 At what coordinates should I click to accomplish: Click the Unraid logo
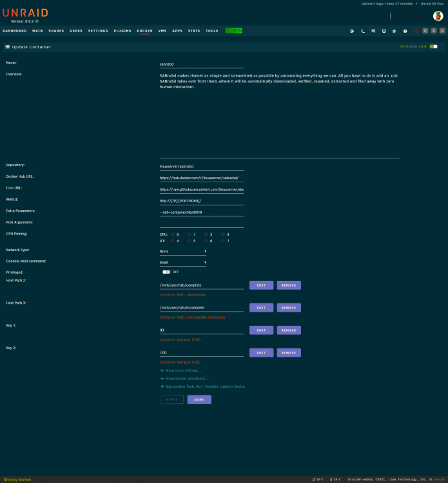point(25,13)
